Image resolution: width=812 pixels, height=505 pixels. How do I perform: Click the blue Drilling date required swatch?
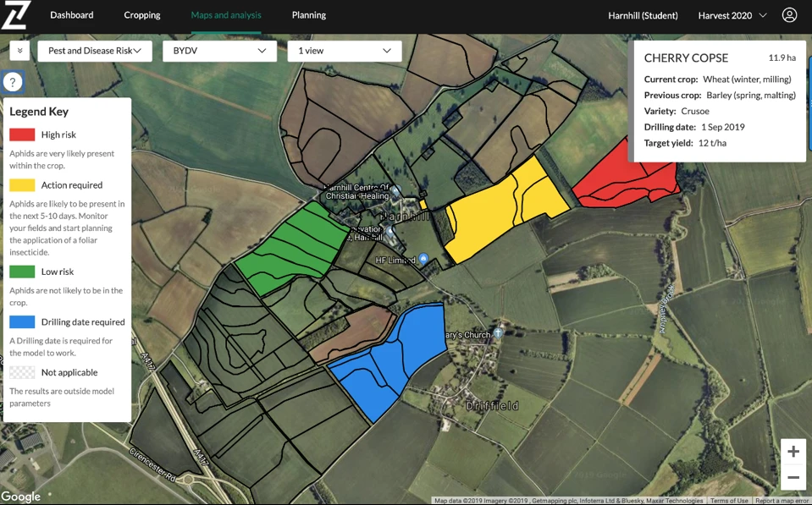pyautogui.click(x=22, y=321)
